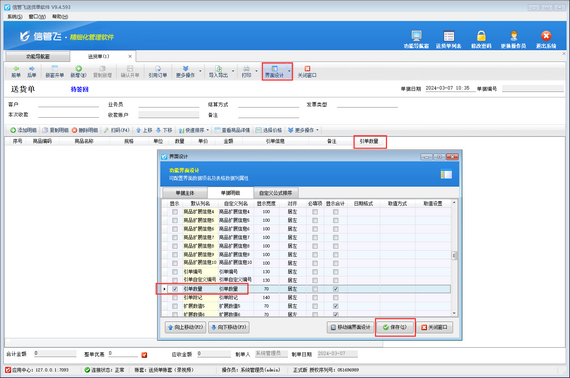
Task: Click the 退出系统 red icon
Action: 546,36
